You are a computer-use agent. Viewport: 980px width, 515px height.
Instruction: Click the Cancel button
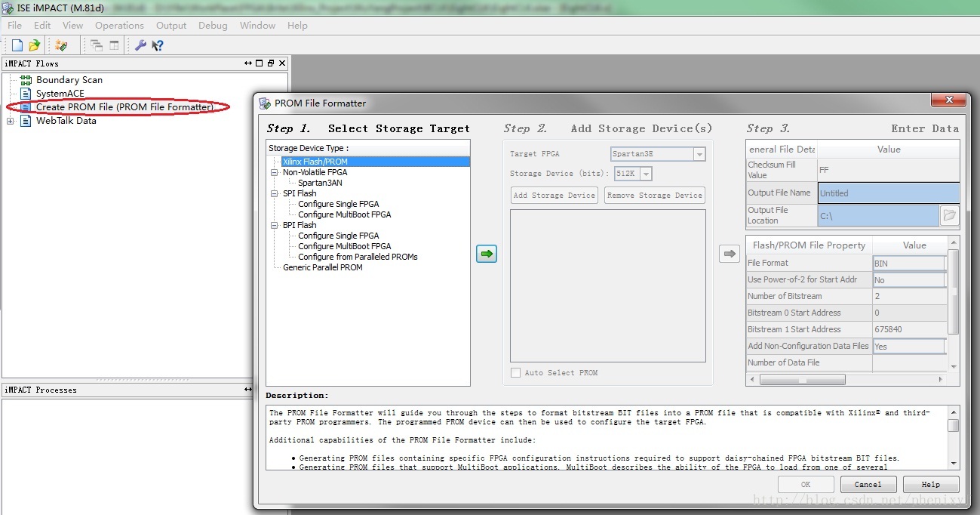[868, 485]
